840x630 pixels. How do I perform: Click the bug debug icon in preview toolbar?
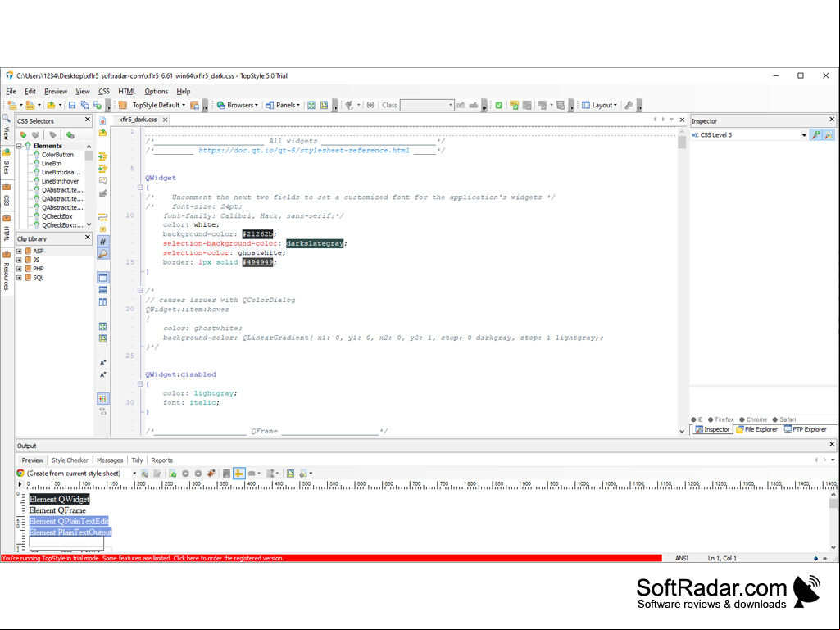pyautogui.click(x=211, y=473)
